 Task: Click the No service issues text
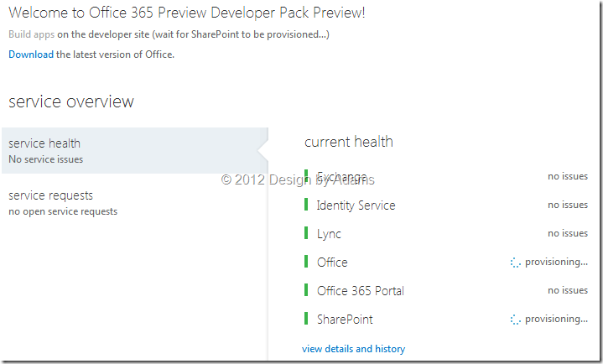46,159
